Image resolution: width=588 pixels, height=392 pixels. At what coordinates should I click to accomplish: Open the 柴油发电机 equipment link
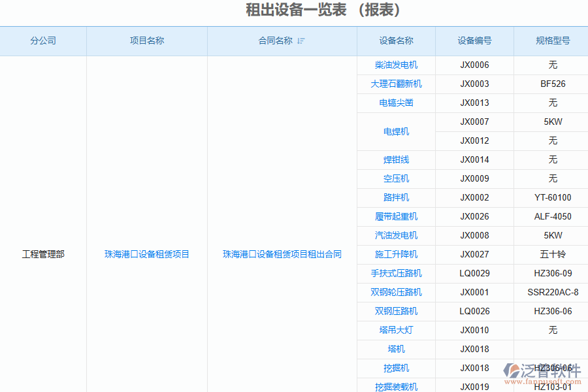pos(396,65)
